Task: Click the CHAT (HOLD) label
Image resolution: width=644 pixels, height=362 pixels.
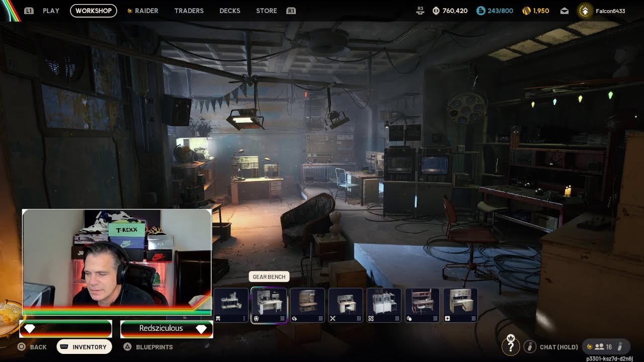Action: (x=559, y=347)
